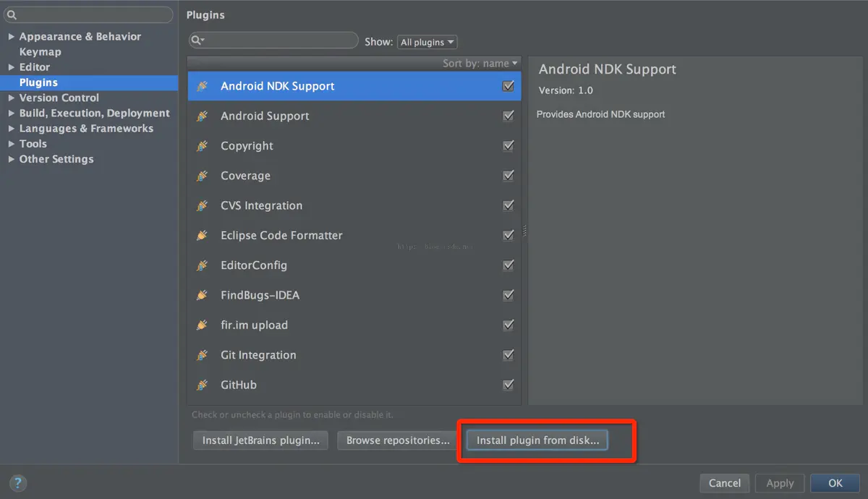Select the GitHub plugin row

(x=354, y=385)
